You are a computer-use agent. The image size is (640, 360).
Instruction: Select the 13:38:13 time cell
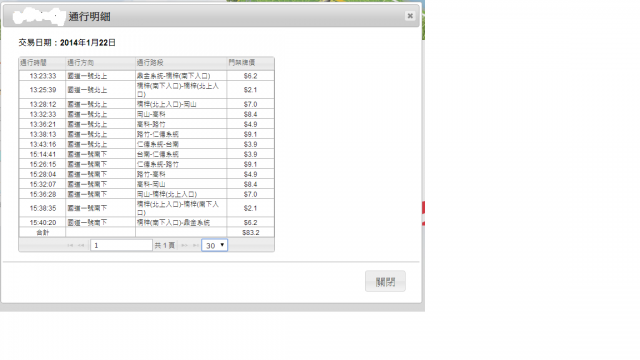(42, 134)
